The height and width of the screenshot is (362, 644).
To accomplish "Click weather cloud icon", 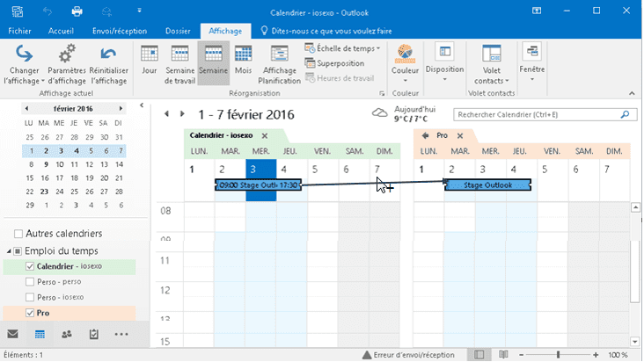I will point(379,112).
